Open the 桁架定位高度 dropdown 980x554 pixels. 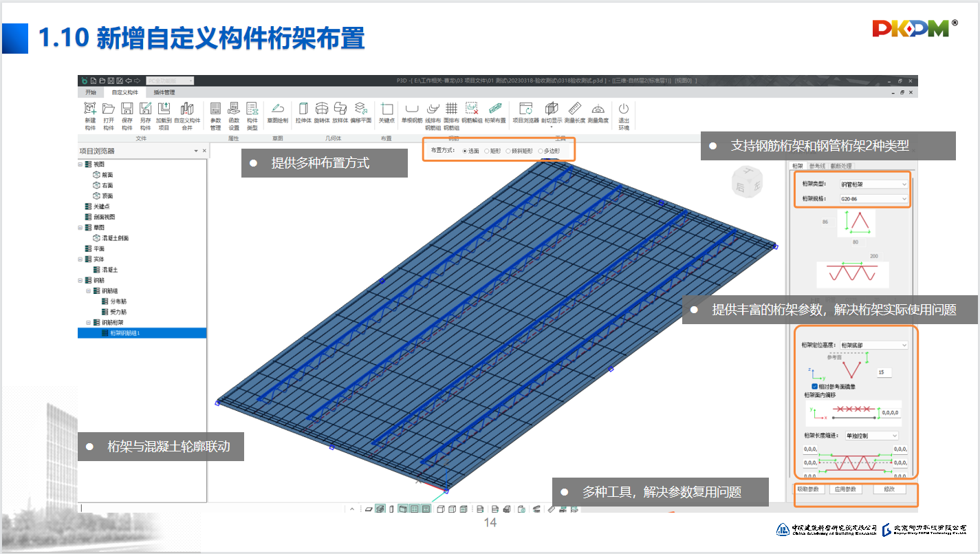coord(873,345)
